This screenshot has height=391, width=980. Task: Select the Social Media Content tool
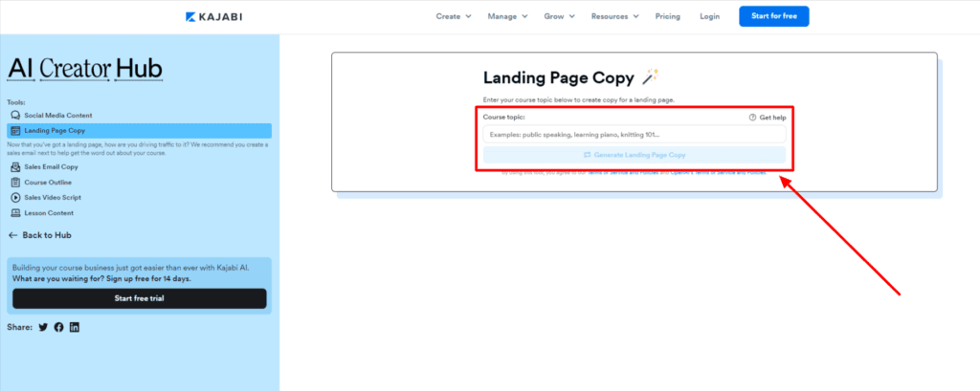[x=58, y=116]
